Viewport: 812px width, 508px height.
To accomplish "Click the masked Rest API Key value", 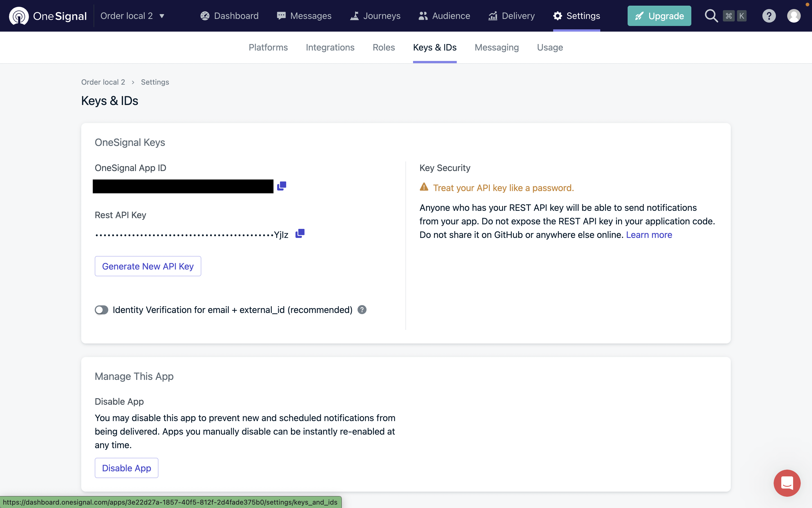I will [x=191, y=235].
